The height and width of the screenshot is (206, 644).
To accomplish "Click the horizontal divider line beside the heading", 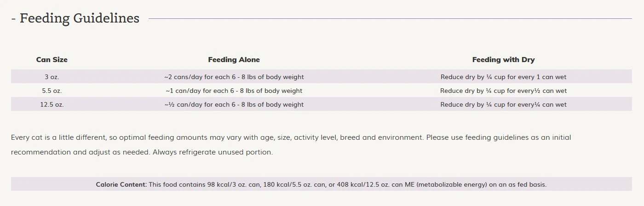I will click(390, 19).
